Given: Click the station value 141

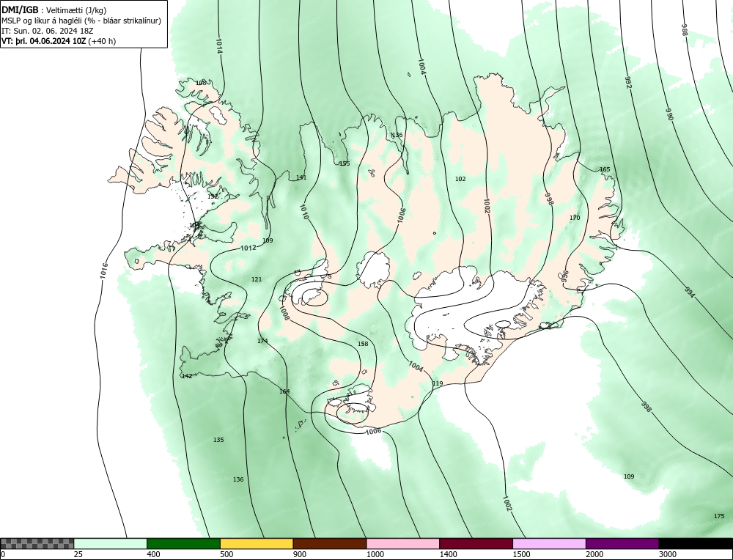Looking at the screenshot, I should tap(301, 177).
